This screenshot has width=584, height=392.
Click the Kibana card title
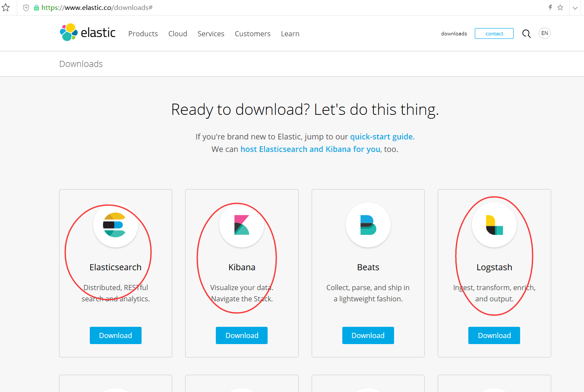[242, 267]
